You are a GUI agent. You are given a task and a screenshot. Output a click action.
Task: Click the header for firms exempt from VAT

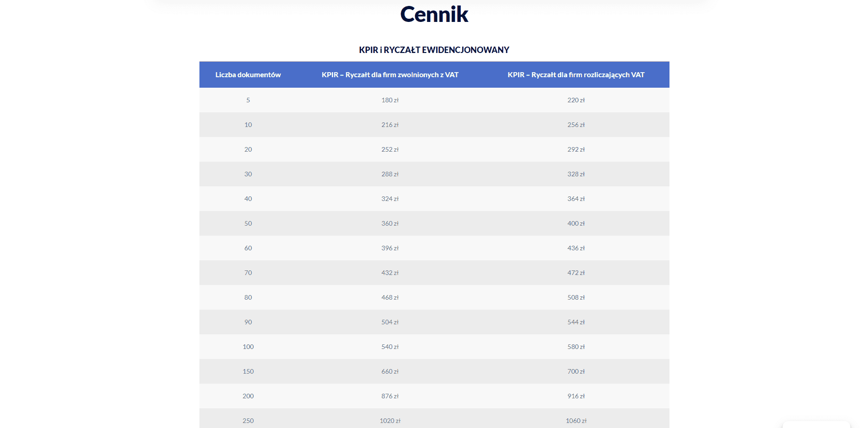390,75
